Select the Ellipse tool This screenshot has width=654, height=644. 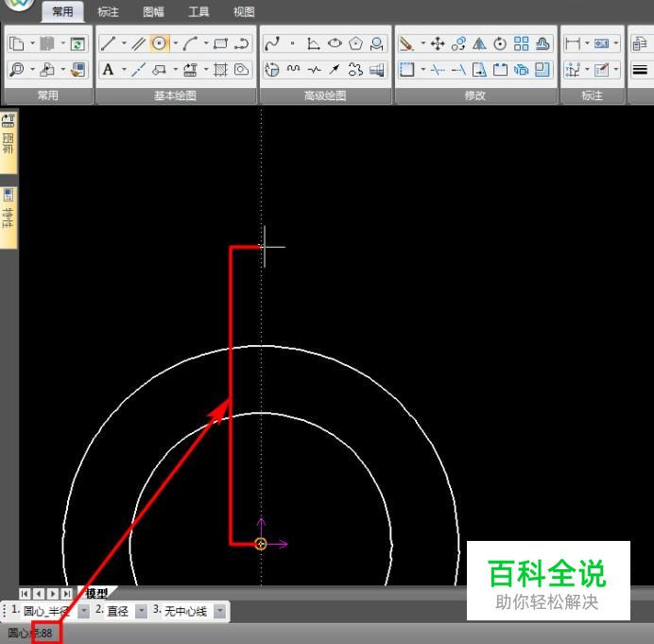[x=335, y=44]
